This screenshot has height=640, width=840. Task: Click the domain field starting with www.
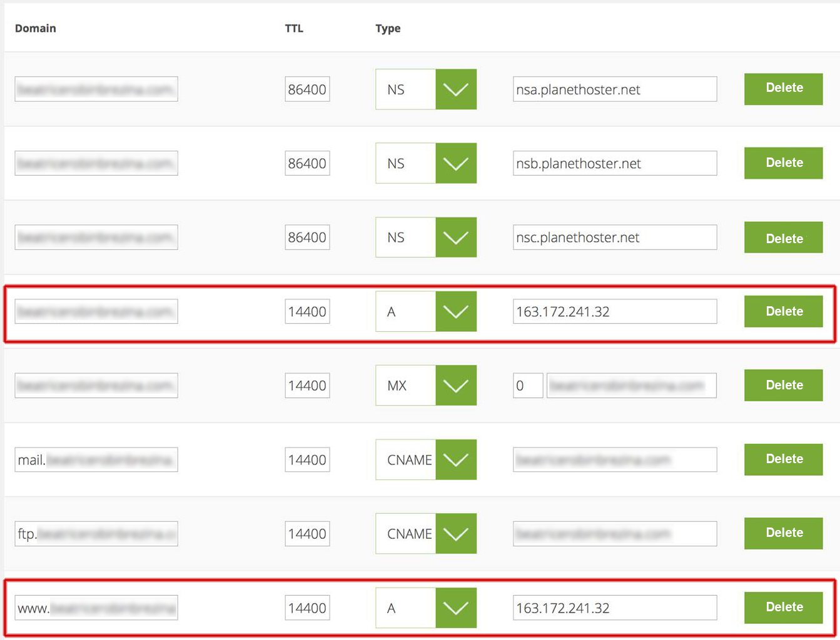click(x=96, y=608)
